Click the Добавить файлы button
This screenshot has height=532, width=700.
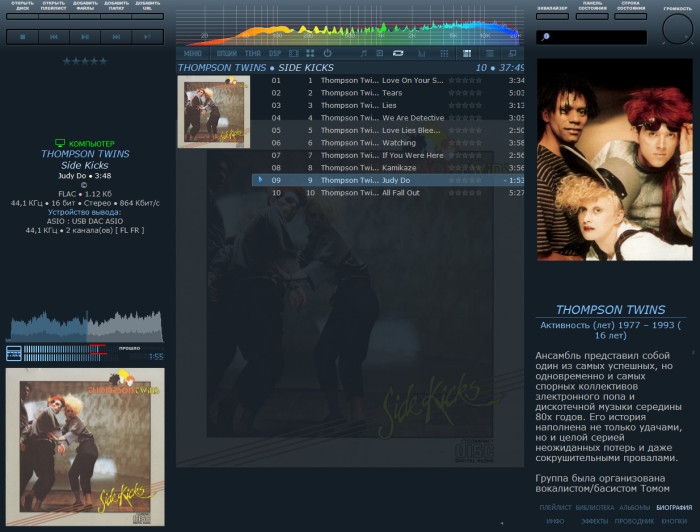coord(85,10)
